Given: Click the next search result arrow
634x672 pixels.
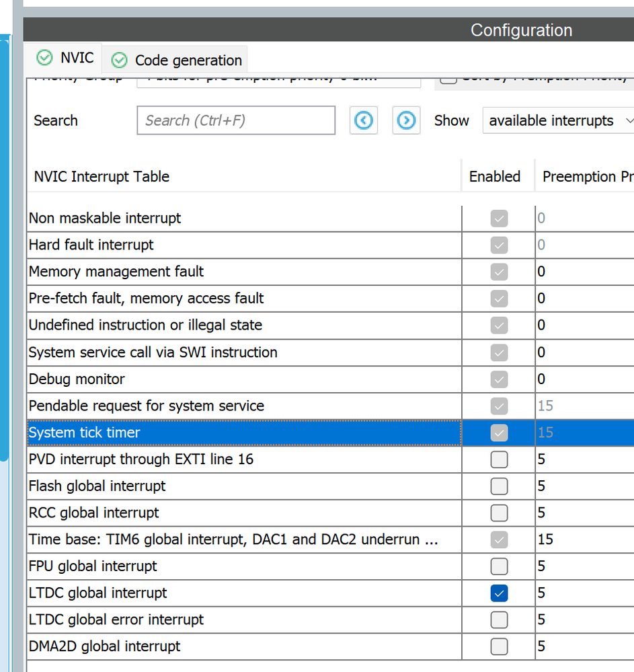Looking at the screenshot, I should (x=406, y=120).
